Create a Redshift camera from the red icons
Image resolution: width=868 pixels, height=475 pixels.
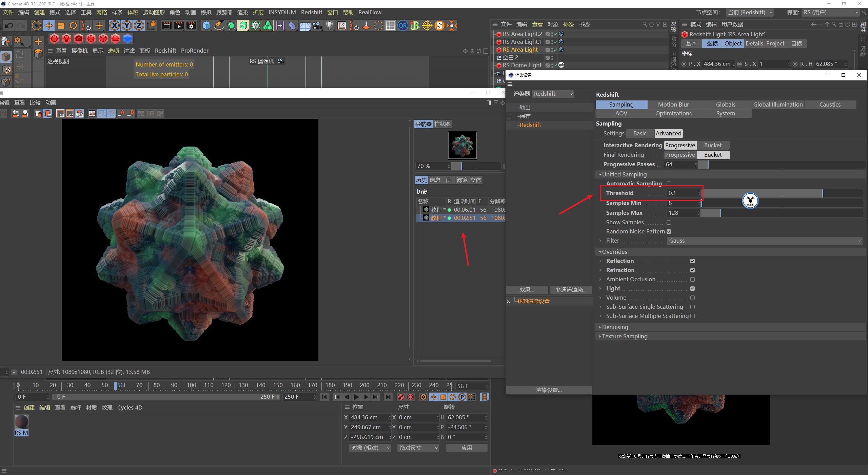click(79, 39)
